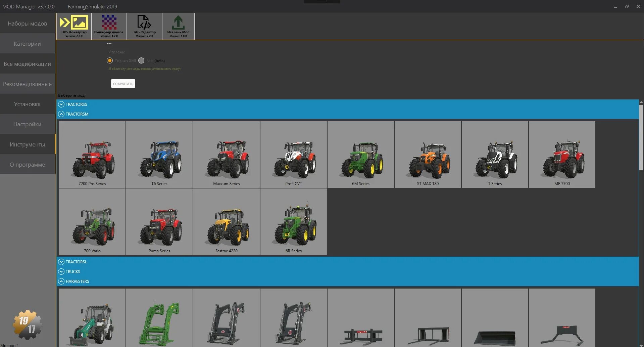This screenshot has height=347, width=644.
Task: Pick the 6R Series tractor mod
Action: 294,222
